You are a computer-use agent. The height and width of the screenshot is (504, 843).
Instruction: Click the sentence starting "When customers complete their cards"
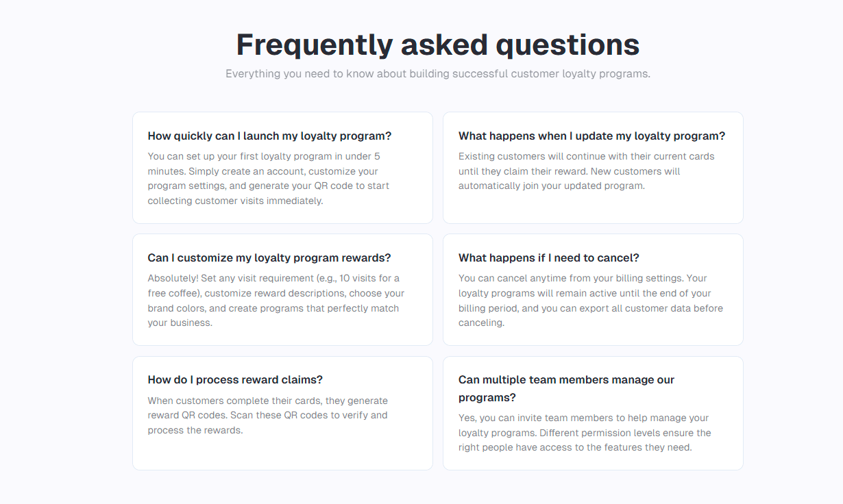tap(267, 401)
